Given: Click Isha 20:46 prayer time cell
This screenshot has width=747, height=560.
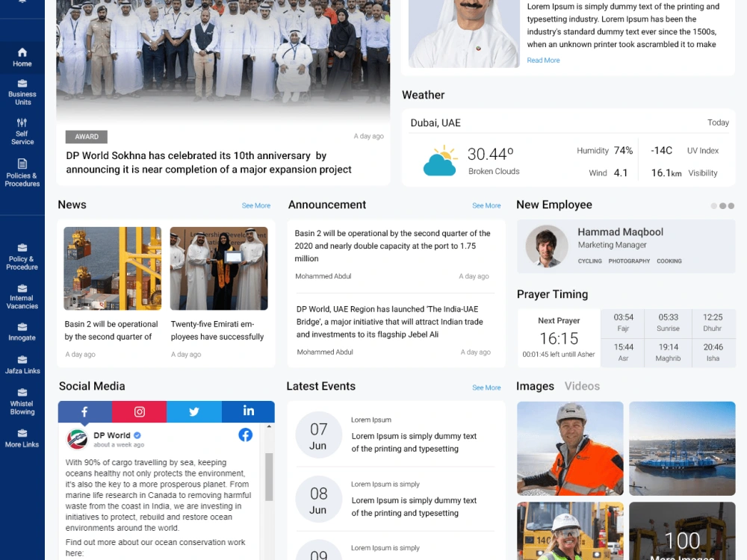Looking at the screenshot, I should tap(713, 352).
